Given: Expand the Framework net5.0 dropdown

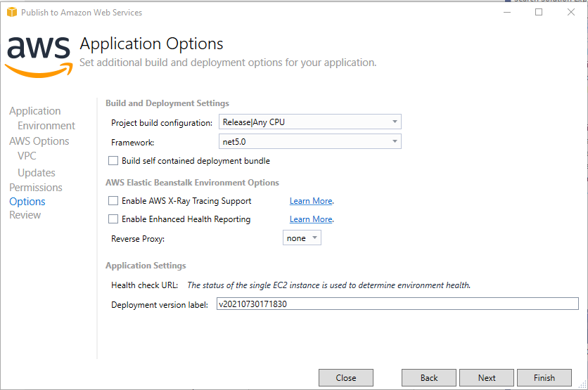Looking at the screenshot, I should click(x=309, y=142).
